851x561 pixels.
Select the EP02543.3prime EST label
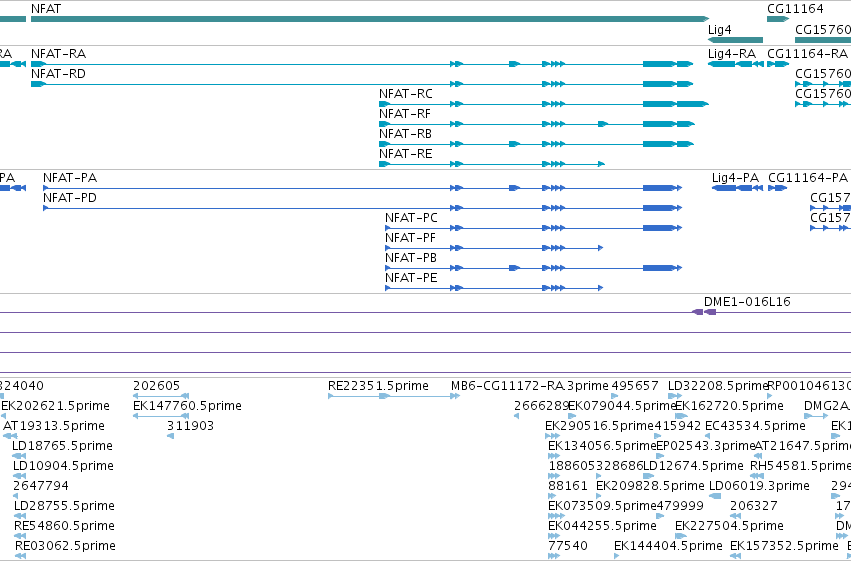pos(706,446)
